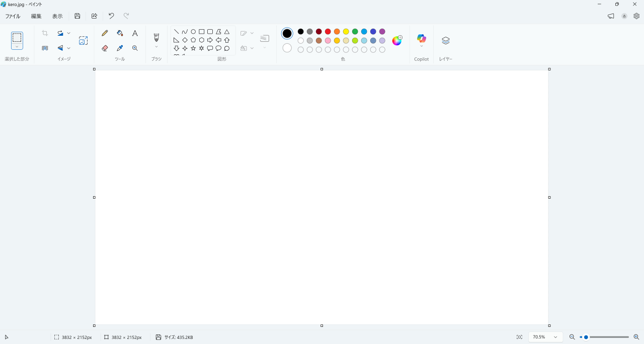Pick the Eraser tool
This screenshot has width=644, height=344.
coord(105,48)
